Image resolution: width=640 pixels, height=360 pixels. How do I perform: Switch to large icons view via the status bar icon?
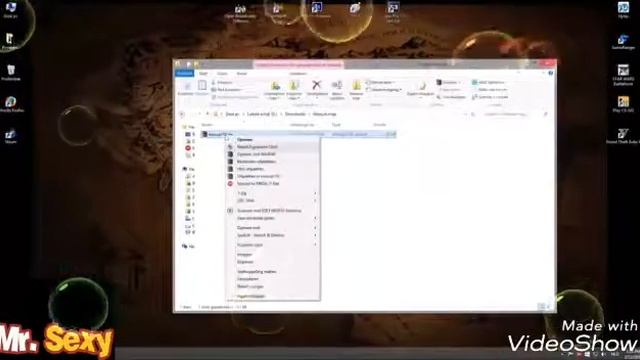[x=548, y=307]
